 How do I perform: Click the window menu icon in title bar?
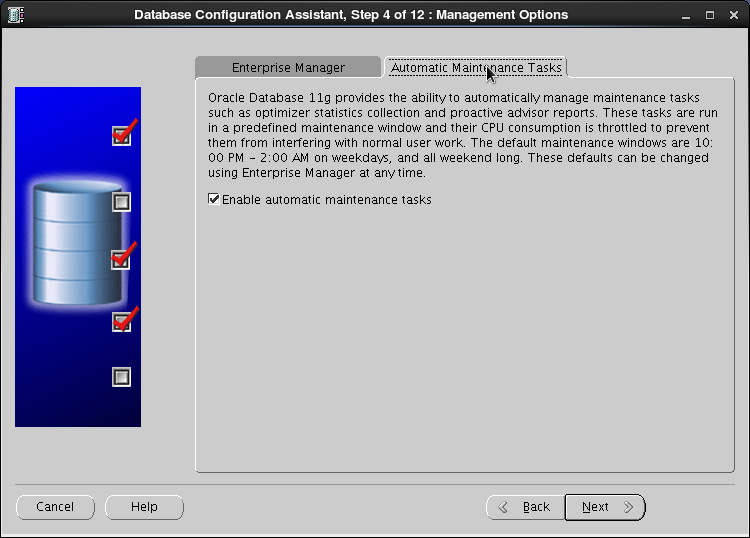point(15,15)
